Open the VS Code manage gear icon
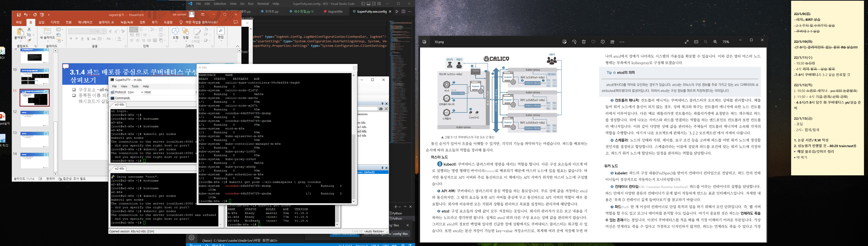Image resolution: width=868 pixels, height=246 pixels. coord(192,238)
